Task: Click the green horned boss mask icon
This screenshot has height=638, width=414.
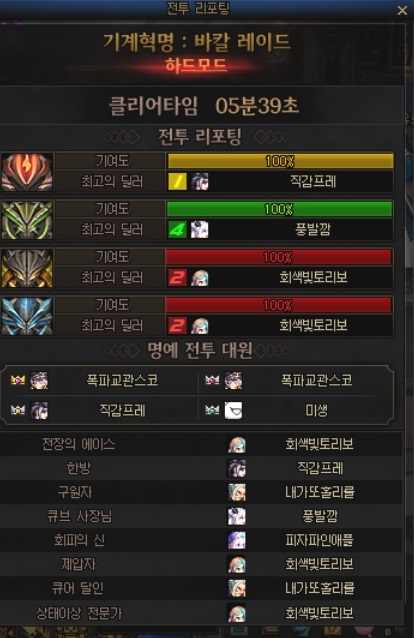Action: 27,220
